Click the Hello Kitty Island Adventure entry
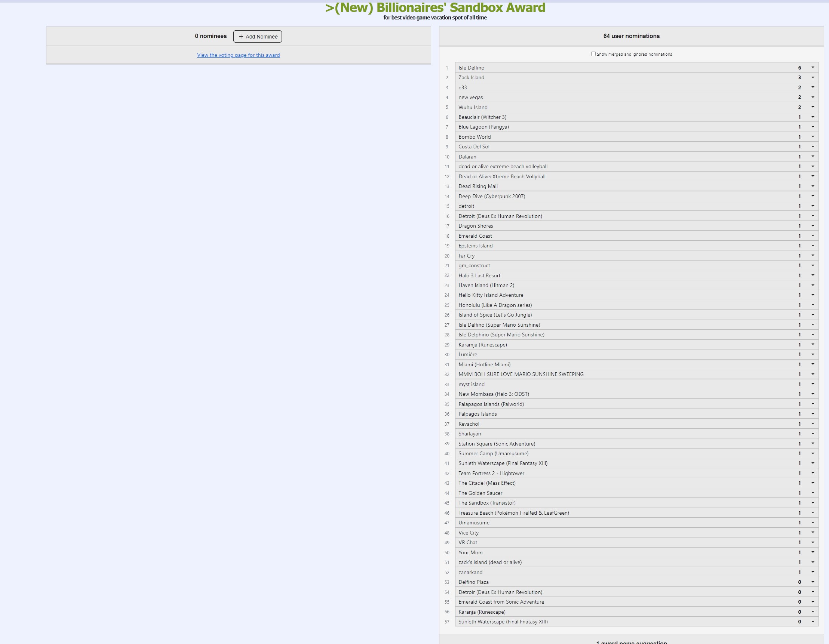The height and width of the screenshot is (644, 829). click(491, 295)
